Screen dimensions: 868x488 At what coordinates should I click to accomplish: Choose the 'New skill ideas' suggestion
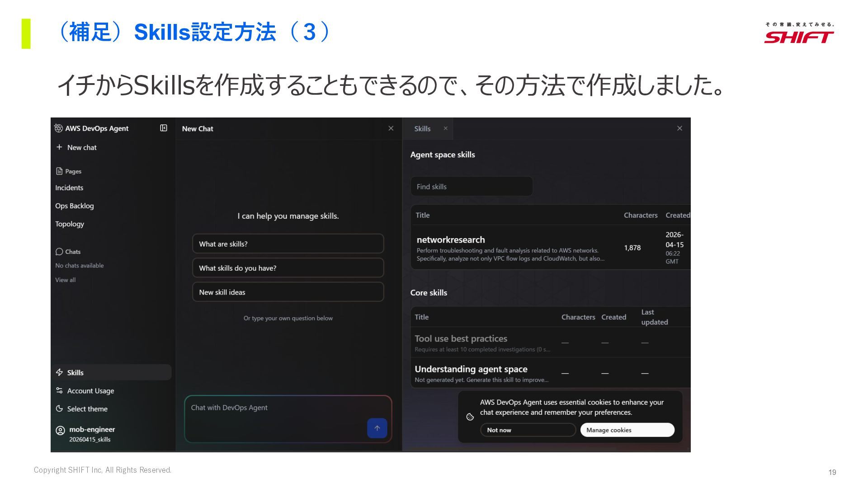[x=288, y=292]
